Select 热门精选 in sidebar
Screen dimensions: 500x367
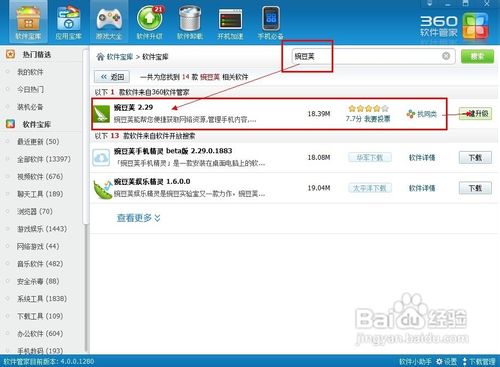pos(37,54)
